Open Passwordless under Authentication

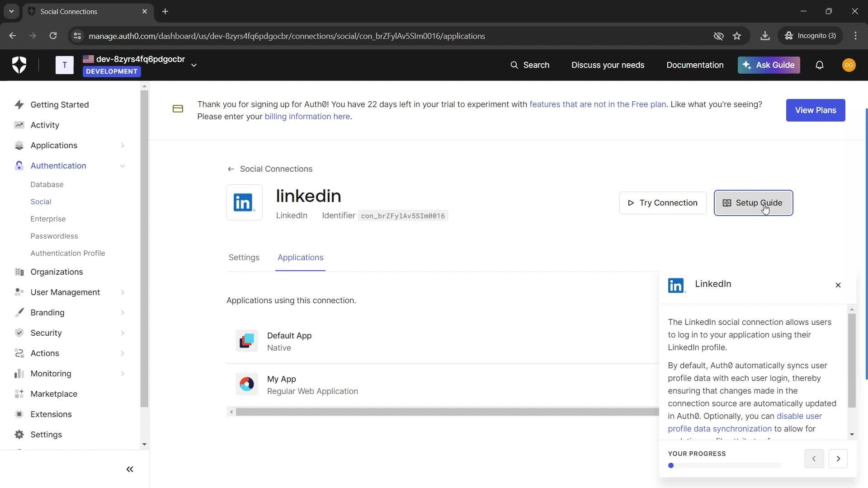pyautogui.click(x=54, y=236)
